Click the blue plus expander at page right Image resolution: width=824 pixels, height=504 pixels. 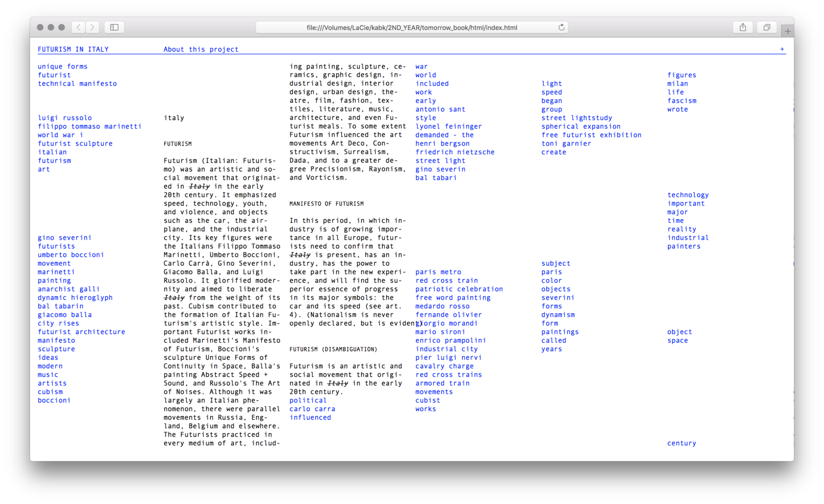click(782, 49)
